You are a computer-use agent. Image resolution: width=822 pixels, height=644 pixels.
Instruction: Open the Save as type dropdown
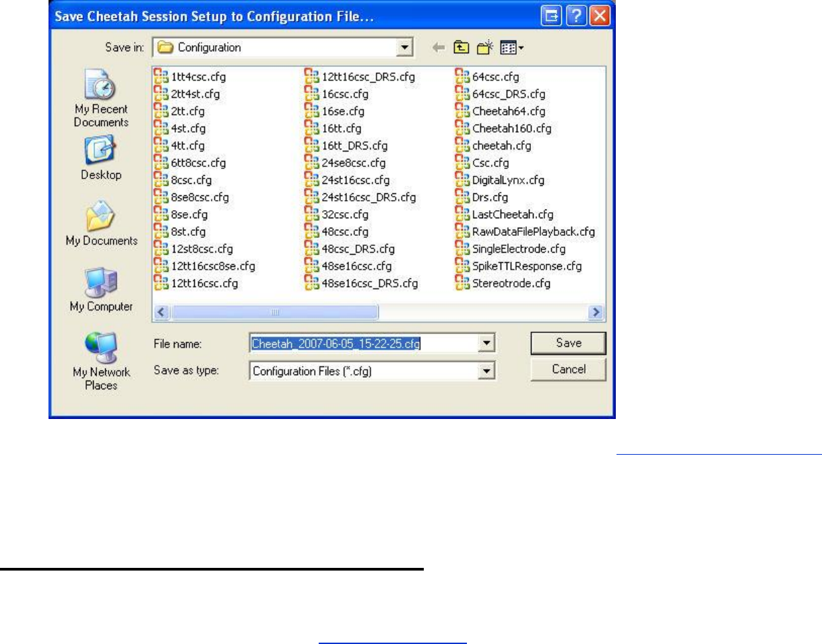pyautogui.click(x=488, y=371)
